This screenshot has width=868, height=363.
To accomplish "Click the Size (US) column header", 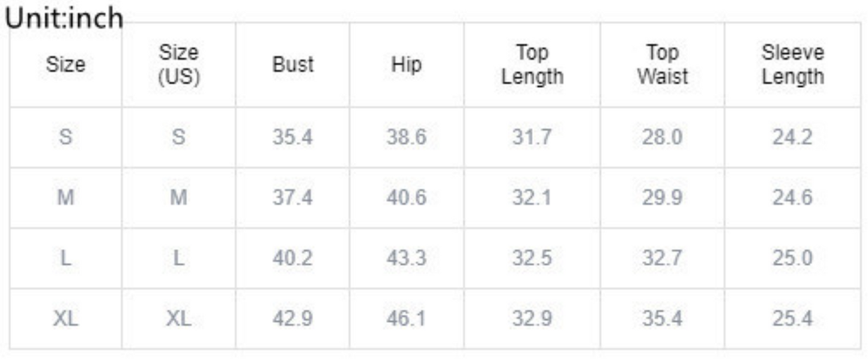I will click(178, 65).
